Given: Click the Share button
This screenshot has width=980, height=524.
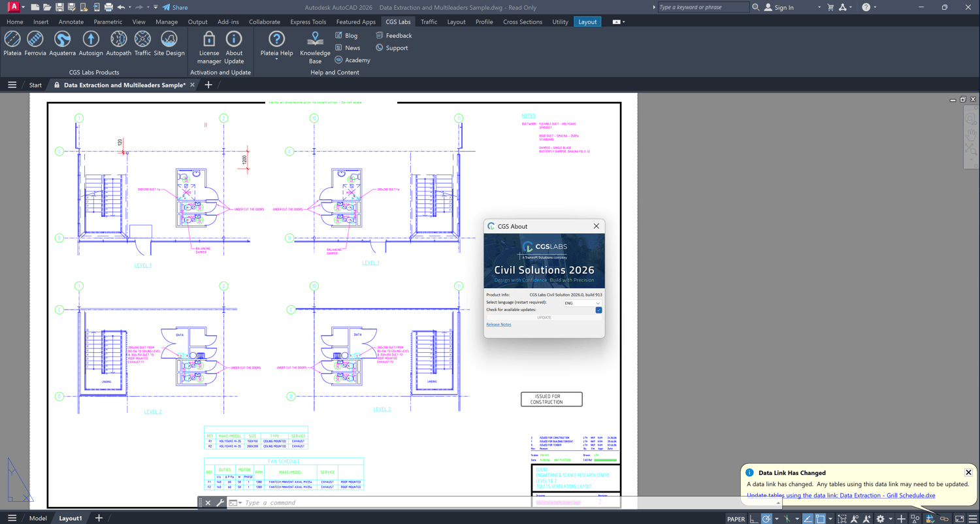Looking at the screenshot, I should 175,7.
